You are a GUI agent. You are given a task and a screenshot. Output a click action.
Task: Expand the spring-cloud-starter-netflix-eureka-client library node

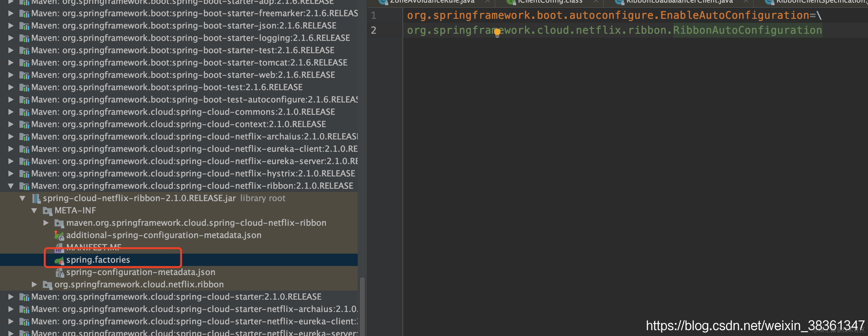pyautogui.click(x=11, y=321)
